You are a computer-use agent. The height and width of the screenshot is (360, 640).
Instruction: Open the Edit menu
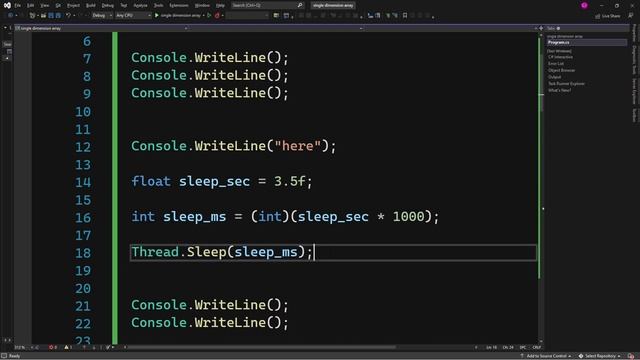pos(30,5)
